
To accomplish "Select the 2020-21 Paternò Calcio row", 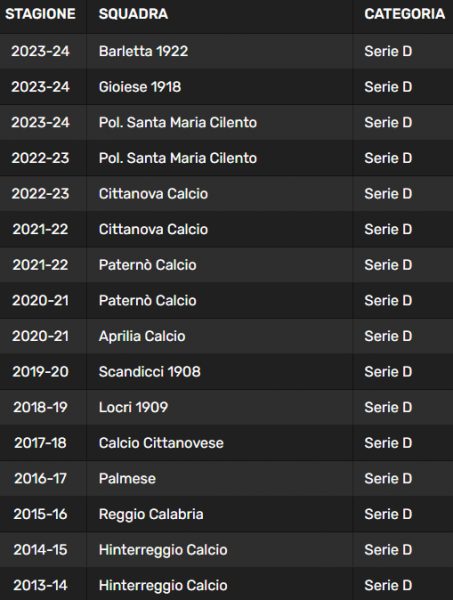I will click(226, 300).
